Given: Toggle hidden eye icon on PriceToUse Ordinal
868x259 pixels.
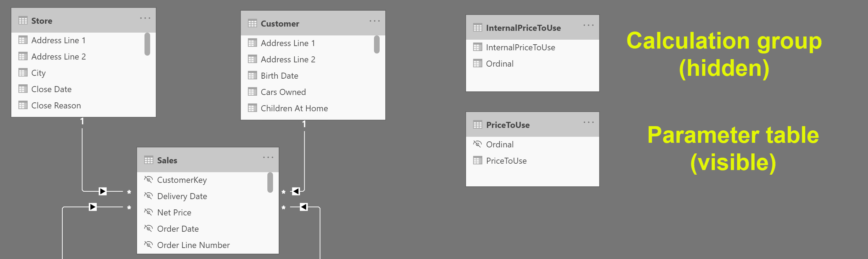Looking at the screenshot, I should pos(478,144).
